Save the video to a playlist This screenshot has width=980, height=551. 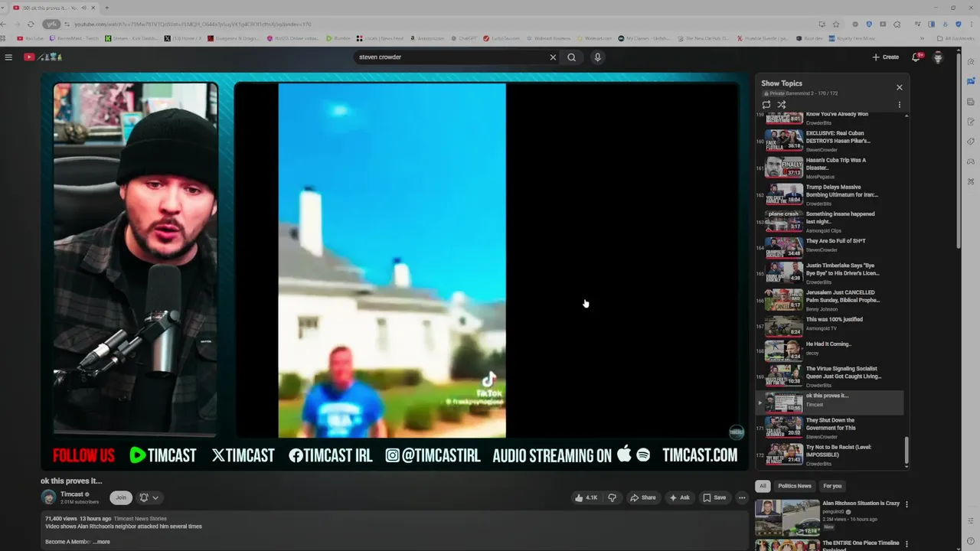point(714,497)
